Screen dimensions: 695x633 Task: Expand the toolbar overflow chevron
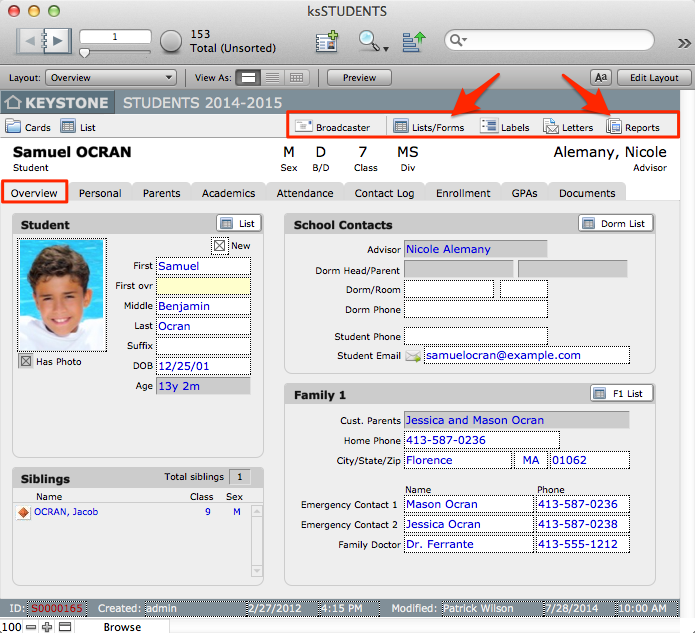tap(684, 42)
